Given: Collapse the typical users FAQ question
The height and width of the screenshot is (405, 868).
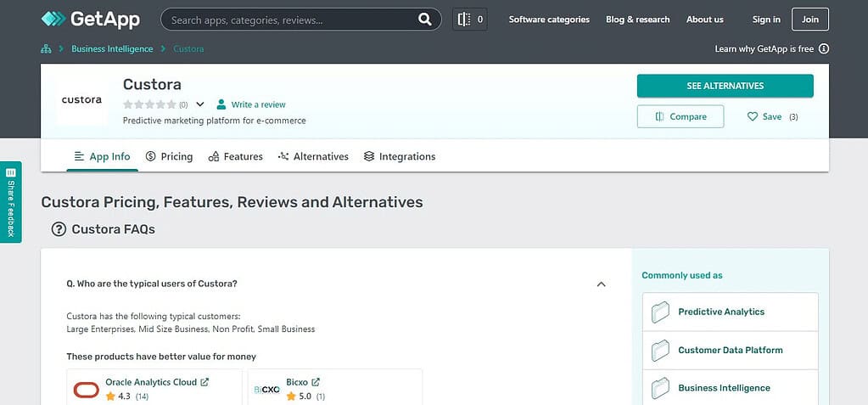Looking at the screenshot, I should [x=602, y=284].
